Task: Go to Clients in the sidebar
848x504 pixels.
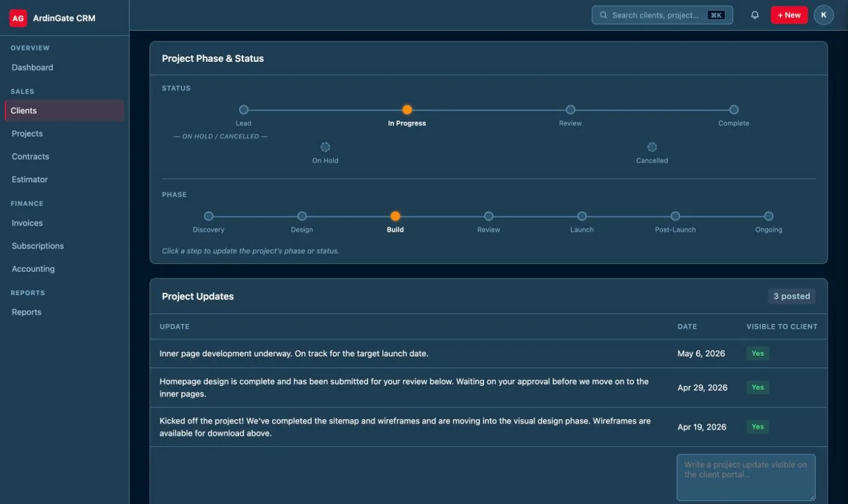Action: tap(65, 110)
